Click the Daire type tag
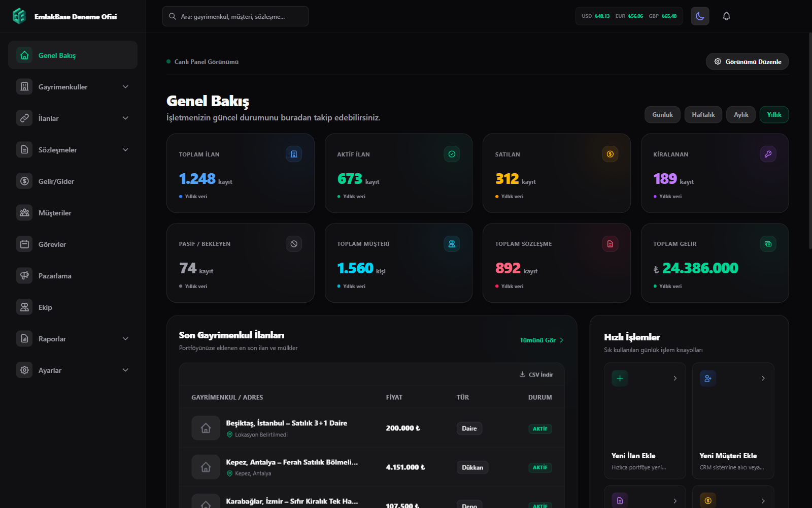The height and width of the screenshot is (508, 812). [469, 428]
